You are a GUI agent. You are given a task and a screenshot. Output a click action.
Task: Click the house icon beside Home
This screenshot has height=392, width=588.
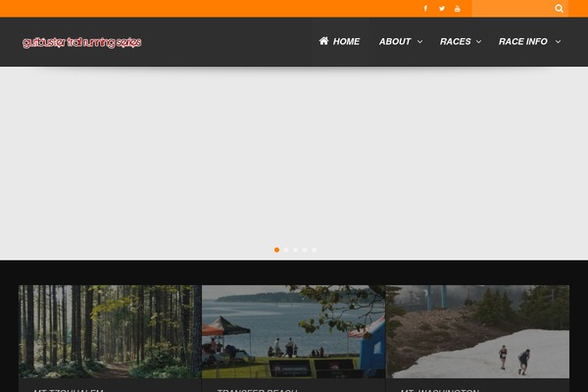(x=323, y=40)
